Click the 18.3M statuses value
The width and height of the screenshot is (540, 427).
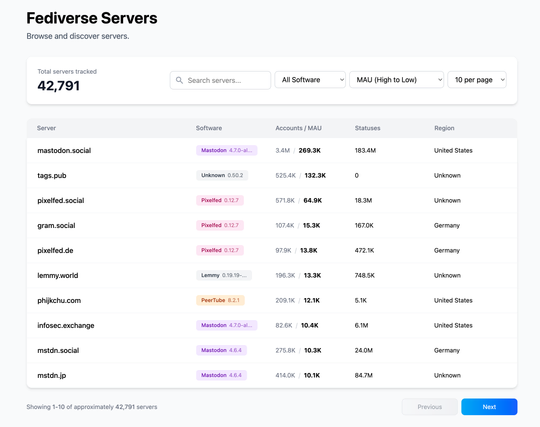point(363,200)
